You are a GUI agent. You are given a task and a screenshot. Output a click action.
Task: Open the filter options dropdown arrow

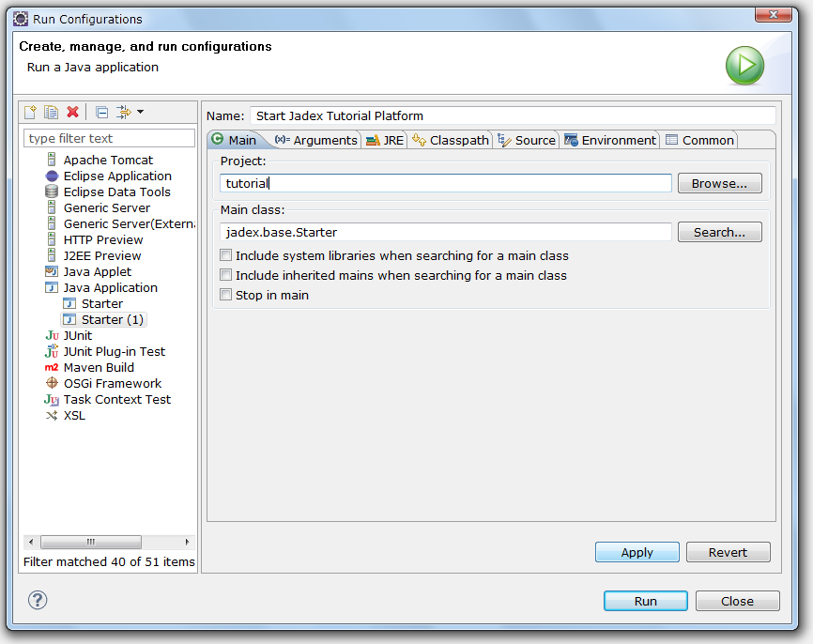pyautogui.click(x=140, y=112)
